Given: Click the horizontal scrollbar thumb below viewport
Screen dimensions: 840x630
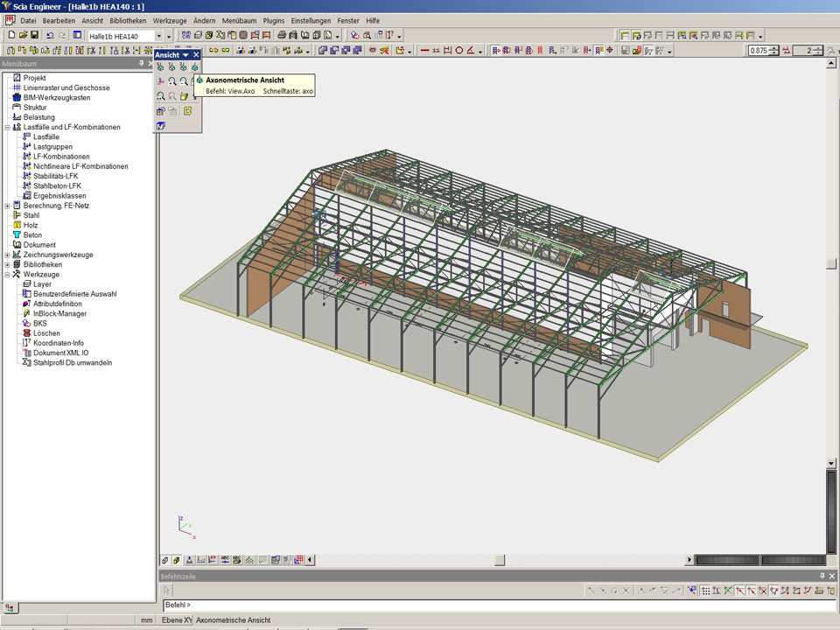Looking at the screenshot, I should [x=499, y=560].
